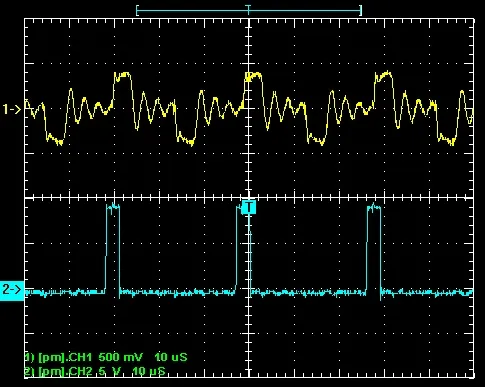Screen dimensions: 485x387
Task: Click the record length bar above the graticule
Action: click(x=249, y=11)
